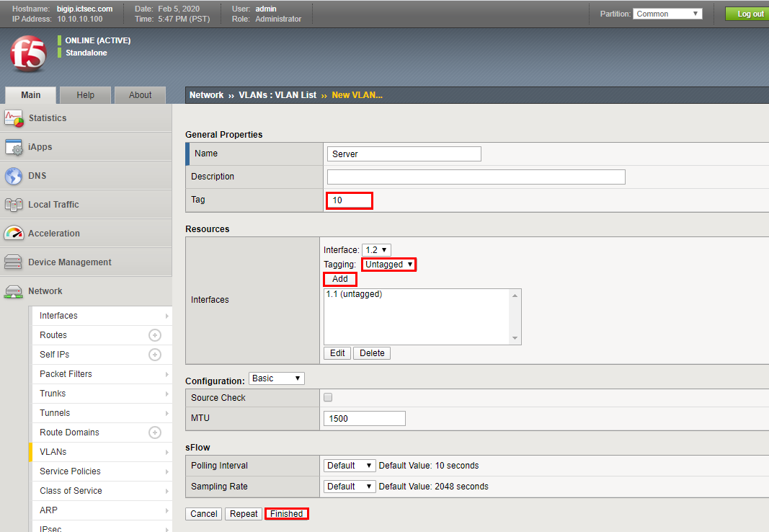
Task: Click the Add interface button
Action: (x=340, y=279)
